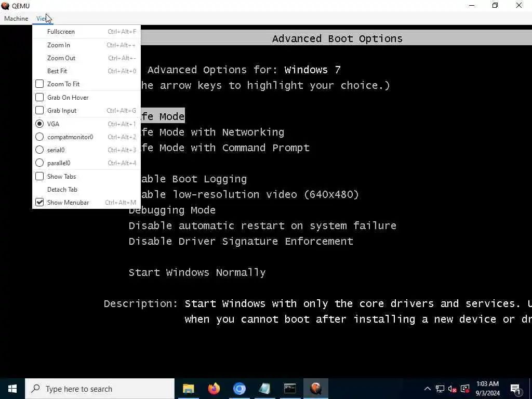Open the Machine menu
Screen dimensions: 532x399
[16, 19]
